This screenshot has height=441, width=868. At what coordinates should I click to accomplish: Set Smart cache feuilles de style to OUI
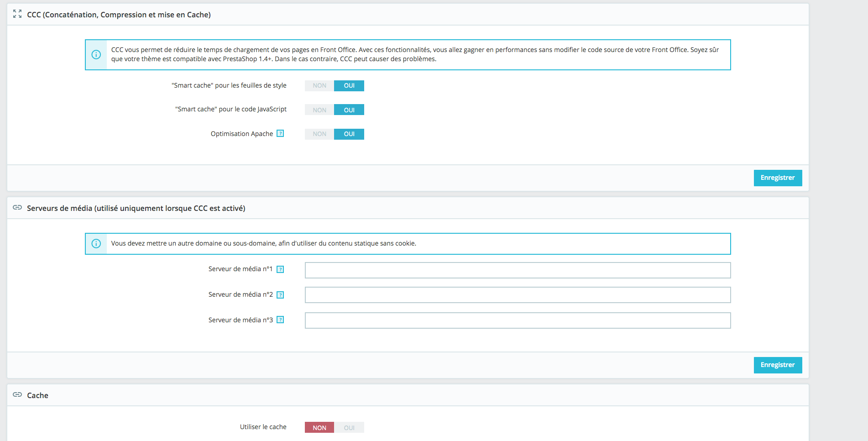(x=349, y=86)
